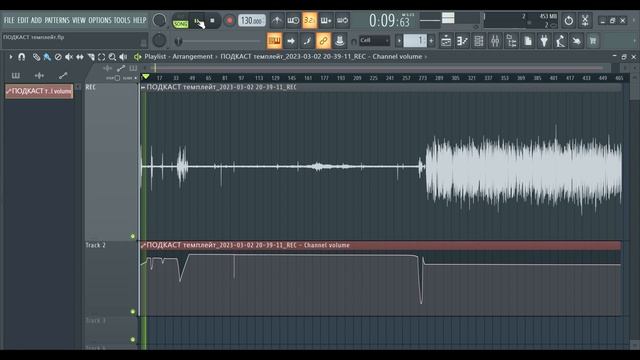The width and height of the screenshot is (640, 360).
Task: Open the Piano roll view icon
Action: (x=462, y=41)
